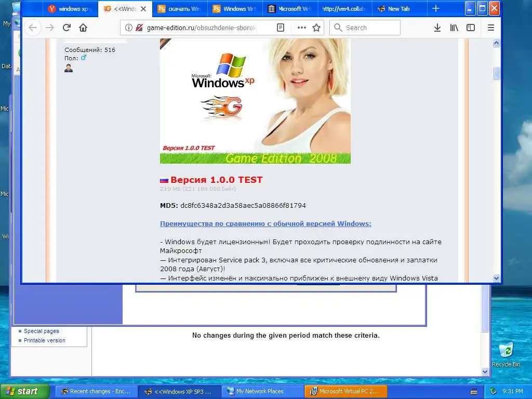The height and width of the screenshot is (399, 532).
Task: Show sidebars toolbar button
Action: point(471,28)
